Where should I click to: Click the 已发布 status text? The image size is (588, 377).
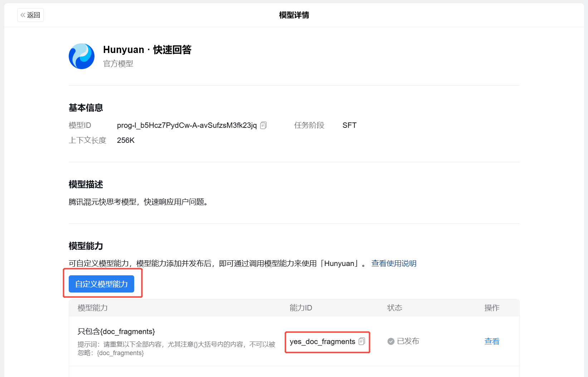tap(408, 342)
